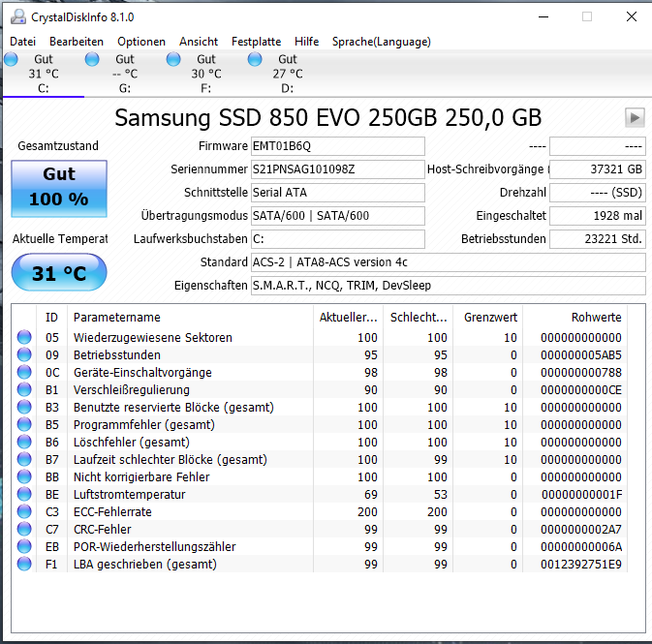Open the Festplatte menu
The width and height of the screenshot is (652, 644).
256,42
